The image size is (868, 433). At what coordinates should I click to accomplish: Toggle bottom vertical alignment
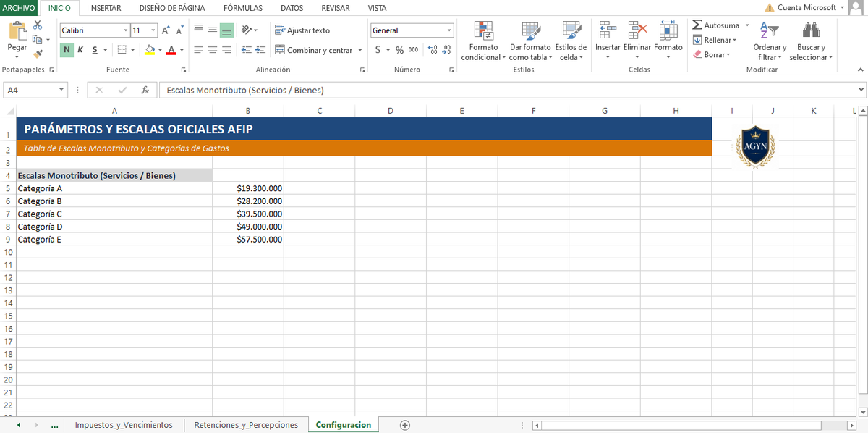[x=226, y=30]
